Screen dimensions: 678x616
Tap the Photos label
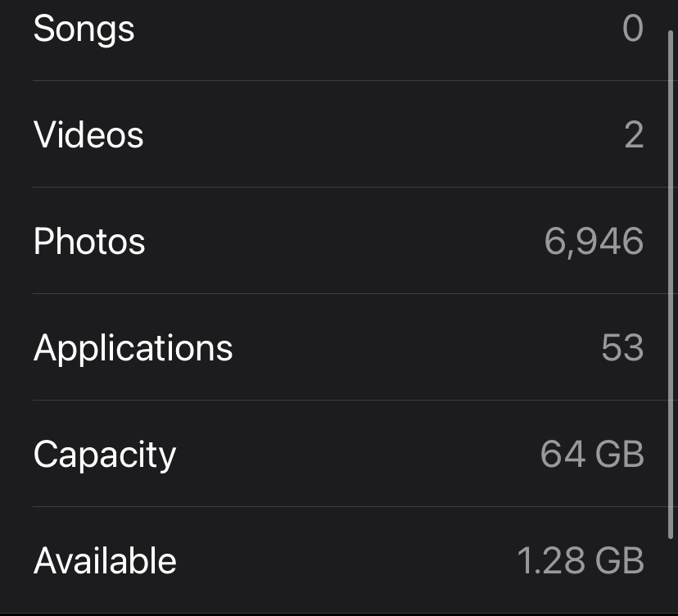89,241
